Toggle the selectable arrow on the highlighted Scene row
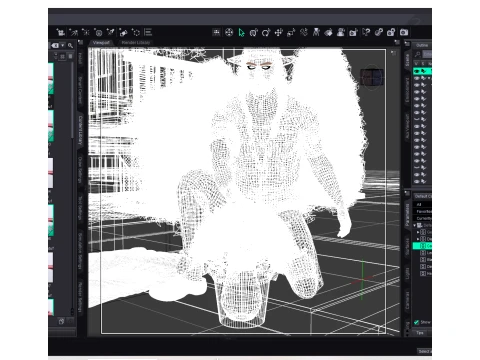Screen dimensions: 480x360 click(x=423, y=71)
